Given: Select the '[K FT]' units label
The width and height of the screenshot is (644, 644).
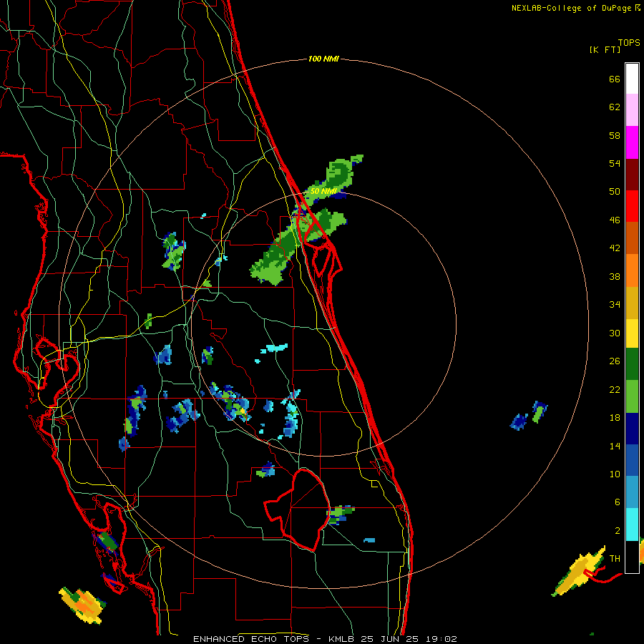Looking at the screenshot, I should [x=605, y=49].
